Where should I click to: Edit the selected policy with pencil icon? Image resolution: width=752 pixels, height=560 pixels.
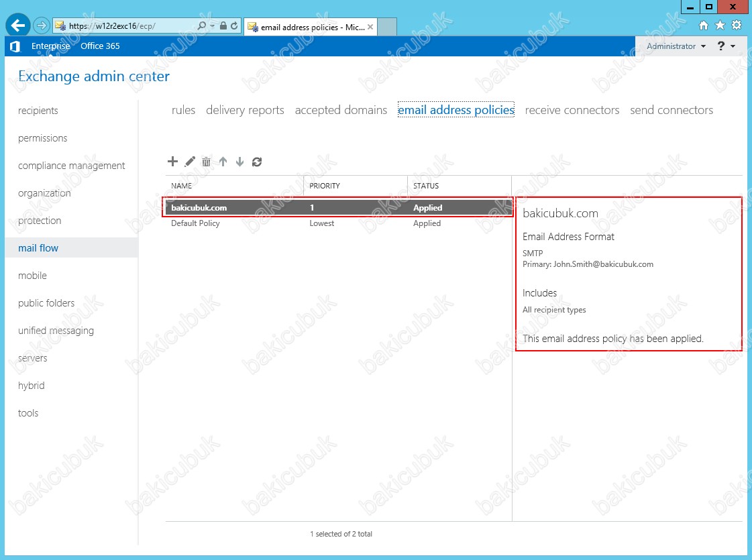click(190, 162)
